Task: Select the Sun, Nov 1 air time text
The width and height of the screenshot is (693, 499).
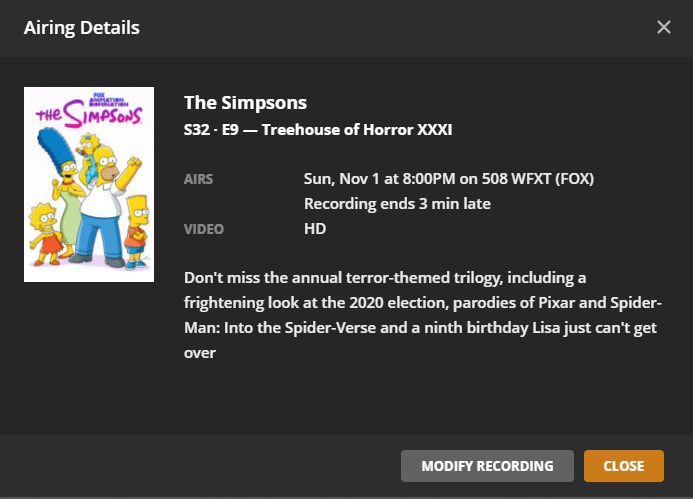Action: pyautogui.click(x=449, y=180)
